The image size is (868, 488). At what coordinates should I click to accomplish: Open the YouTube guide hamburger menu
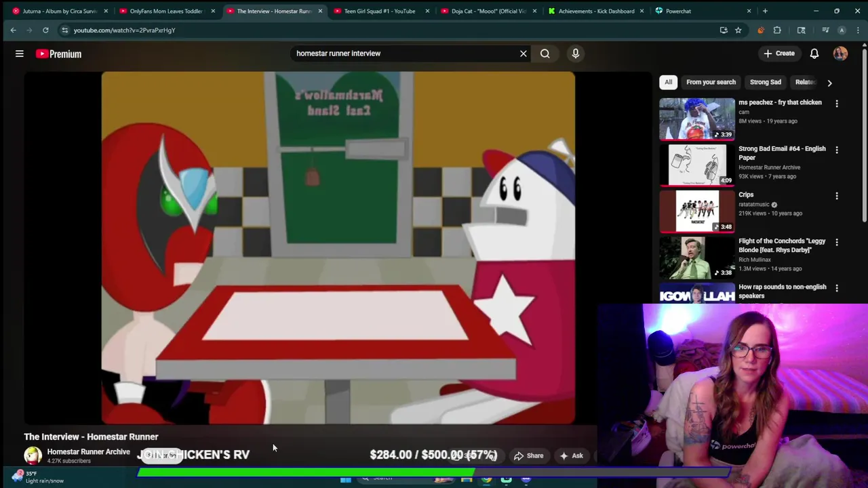(x=20, y=54)
